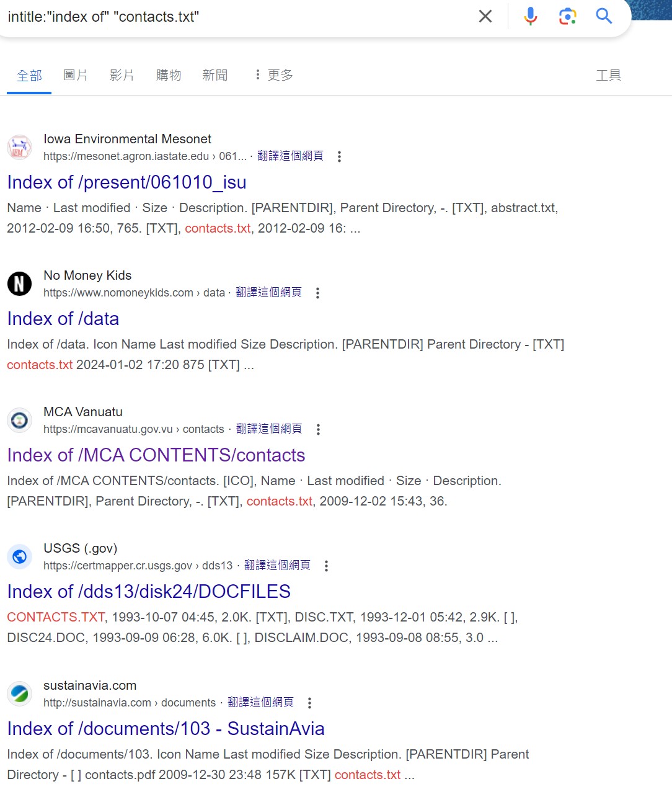672x802 pixels.
Task: Translate the MCA Vanuatu page via 翻譯這個網頁
Action: (x=268, y=429)
